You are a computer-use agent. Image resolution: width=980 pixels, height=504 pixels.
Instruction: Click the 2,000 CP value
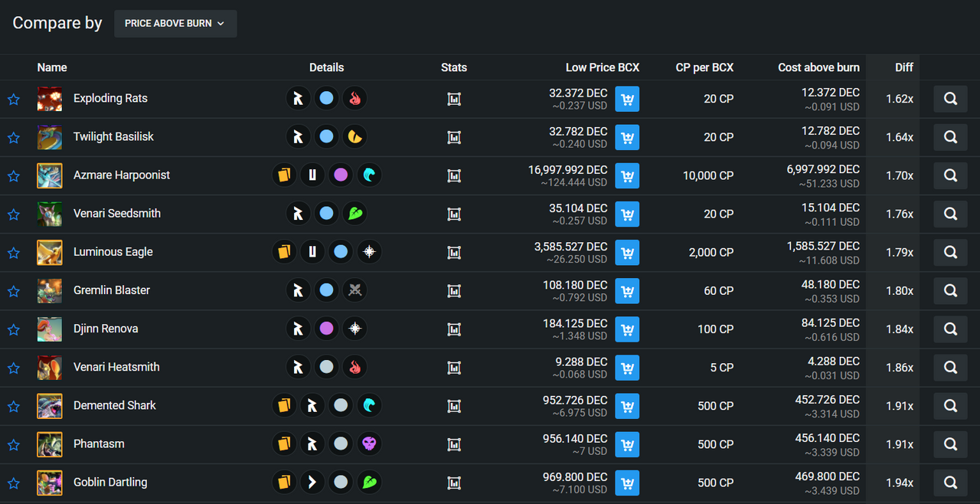711,252
